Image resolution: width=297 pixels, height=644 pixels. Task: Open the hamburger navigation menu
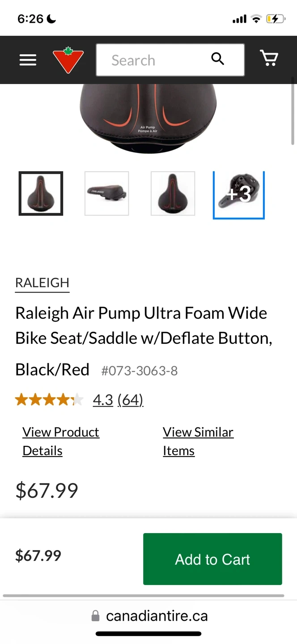click(x=28, y=60)
